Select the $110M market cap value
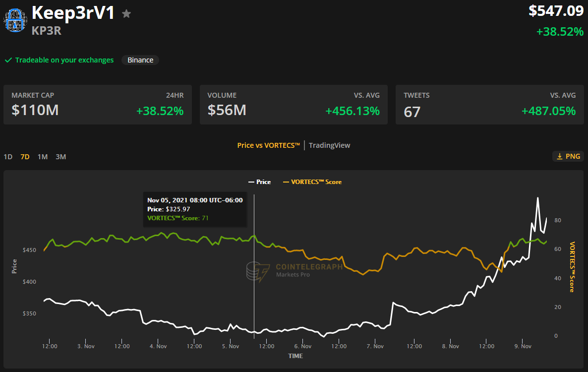Image resolution: width=588 pixels, height=372 pixels. [35, 110]
